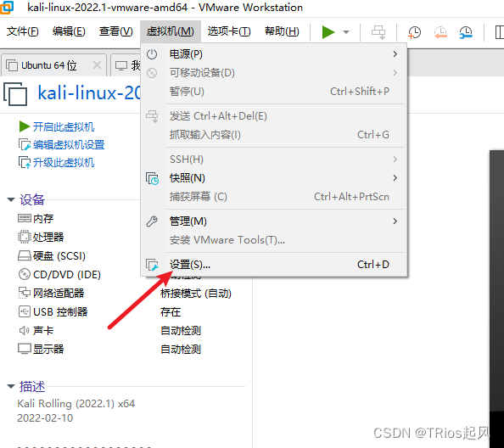The width and height of the screenshot is (504, 448).
Task: Open the 文件(F) menu
Action: (x=23, y=31)
